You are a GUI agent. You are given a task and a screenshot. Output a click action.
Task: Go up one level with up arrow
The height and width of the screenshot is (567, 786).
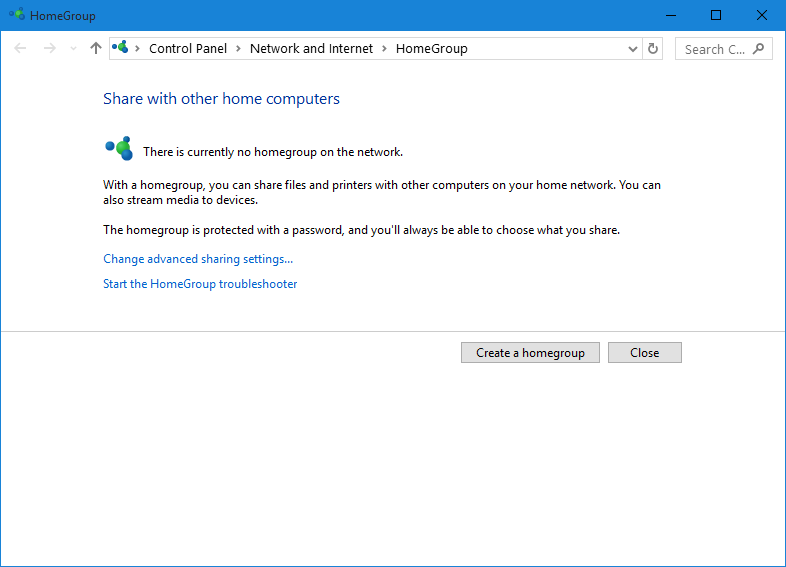(96, 48)
